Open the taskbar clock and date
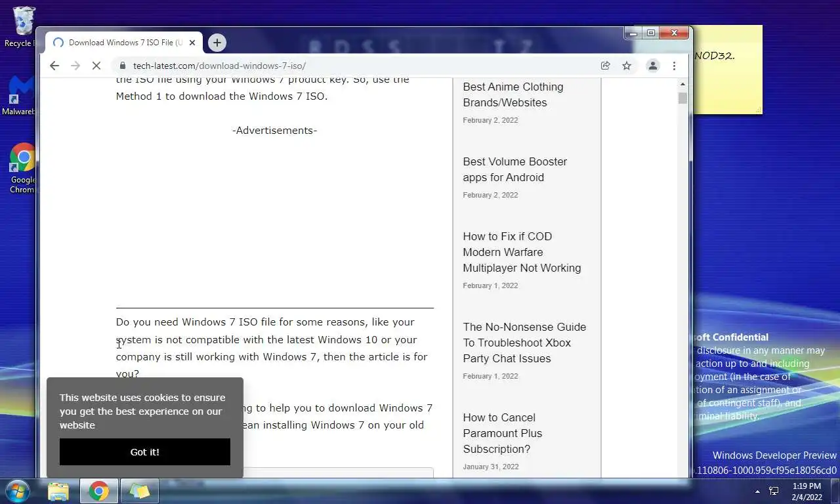The height and width of the screenshot is (504, 840). pyautogui.click(x=807, y=492)
